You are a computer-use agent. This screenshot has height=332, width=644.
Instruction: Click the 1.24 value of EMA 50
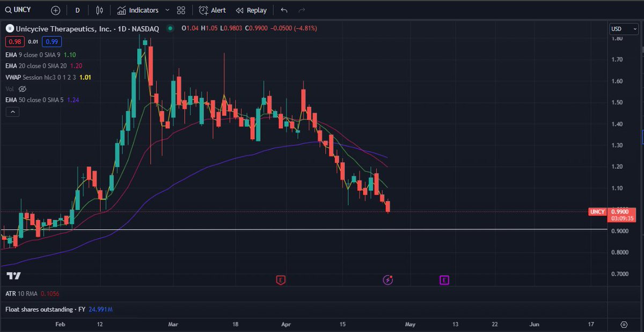pos(74,100)
